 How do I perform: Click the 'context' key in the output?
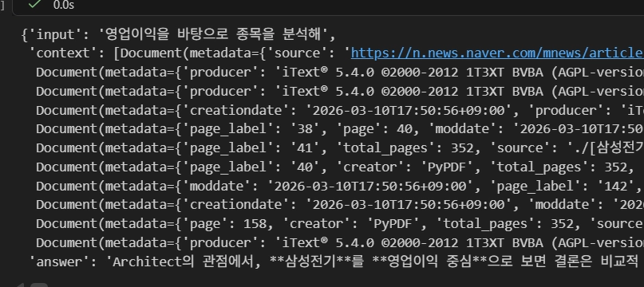coord(63,53)
